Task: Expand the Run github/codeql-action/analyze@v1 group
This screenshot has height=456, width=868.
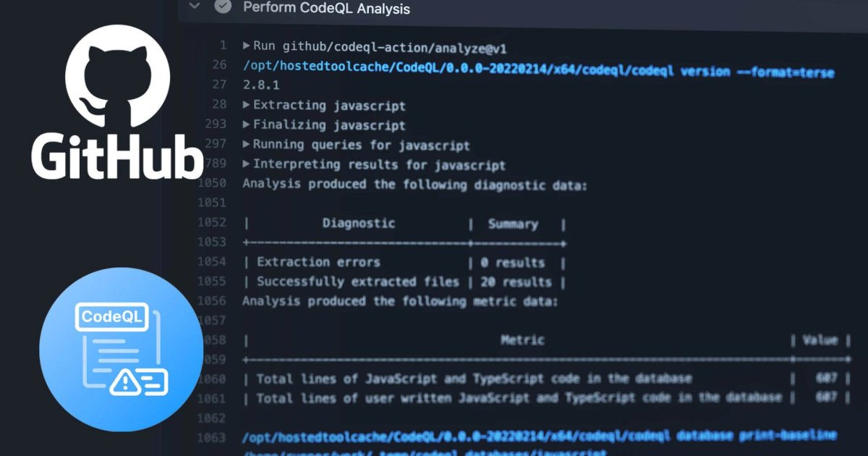Action: [247, 46]
